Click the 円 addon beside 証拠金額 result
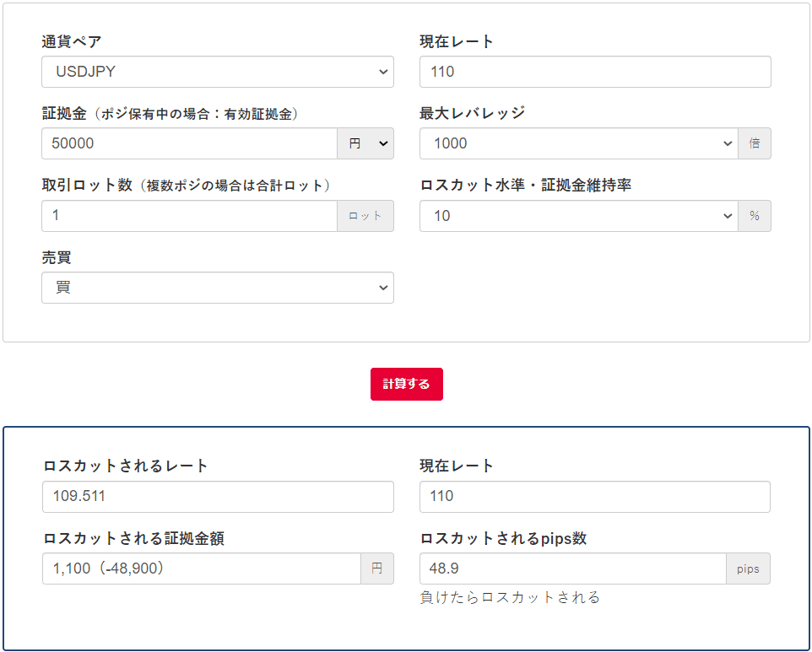Screen dimensions: 812x652 (377, 568)
